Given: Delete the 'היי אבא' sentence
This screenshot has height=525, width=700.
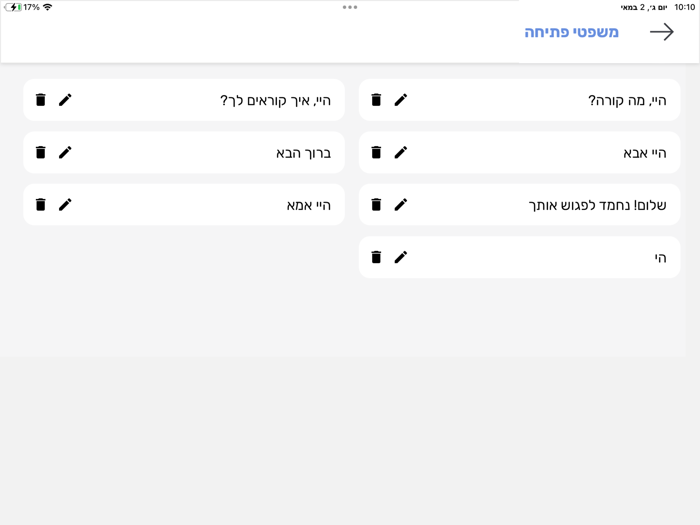Looking at the screenshot, I should [376, 152].
